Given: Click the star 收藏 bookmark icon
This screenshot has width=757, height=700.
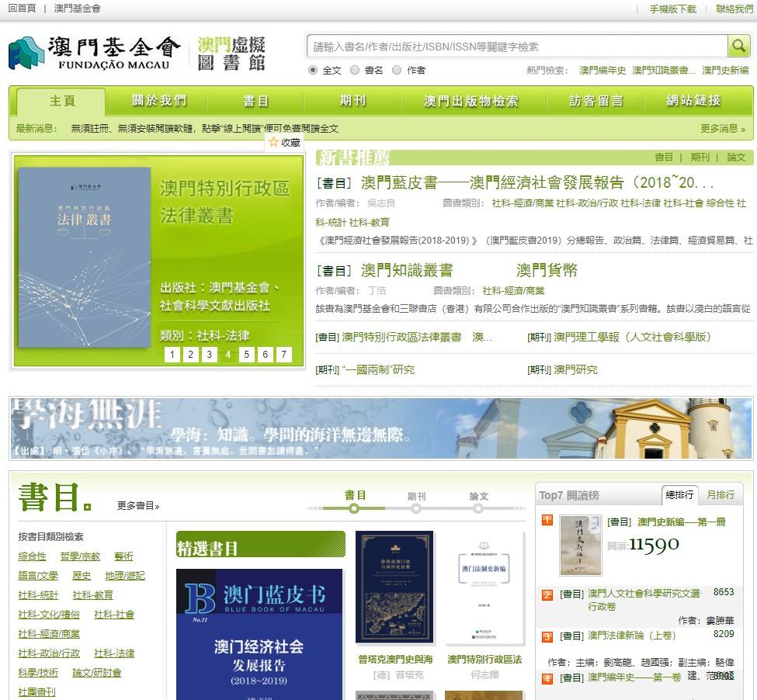Looking at the screenshot, I should [273, 142].
